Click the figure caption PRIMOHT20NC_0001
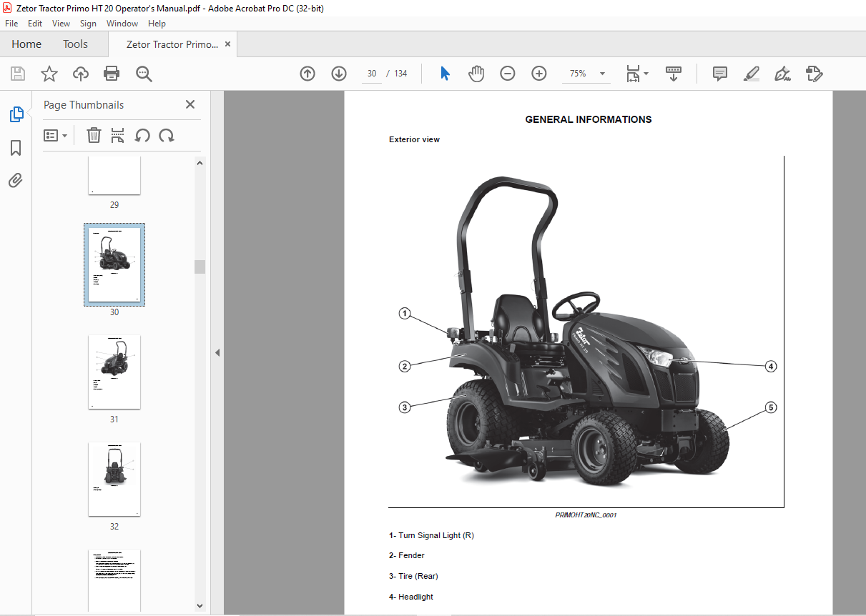Screen dimensions: 866x616 click(x=586, y=515)
